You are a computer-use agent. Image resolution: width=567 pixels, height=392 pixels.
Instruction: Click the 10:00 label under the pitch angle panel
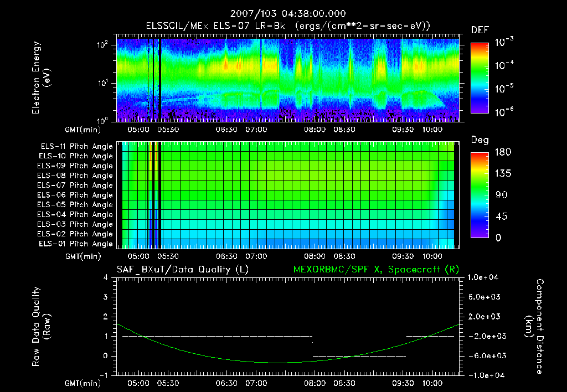tap(432, 256)
